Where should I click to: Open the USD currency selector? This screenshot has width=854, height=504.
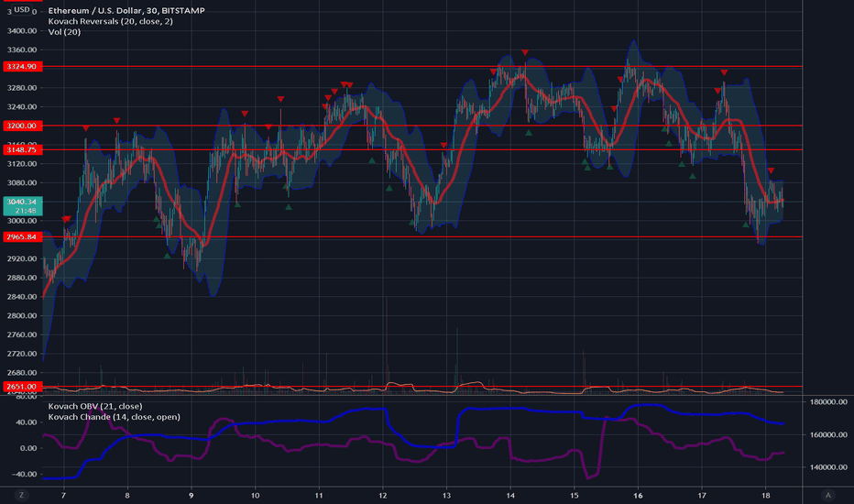(x=22, y=9)
